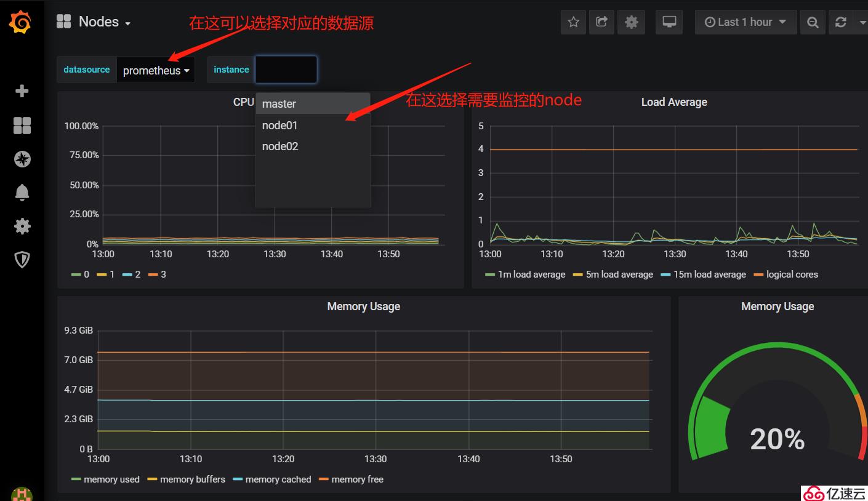Toggle memory buffers legend series
This screenshot has width=868, height=501.
[187, 479]
